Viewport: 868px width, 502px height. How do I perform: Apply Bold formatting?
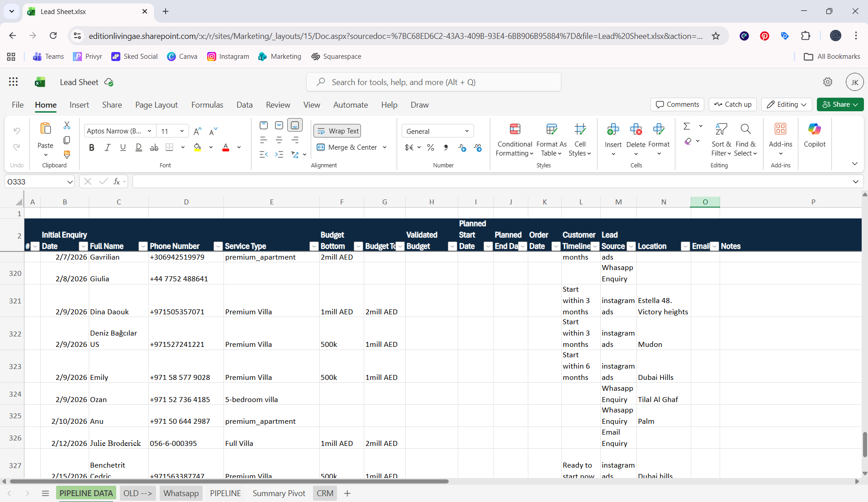click(x=92, y=147)
